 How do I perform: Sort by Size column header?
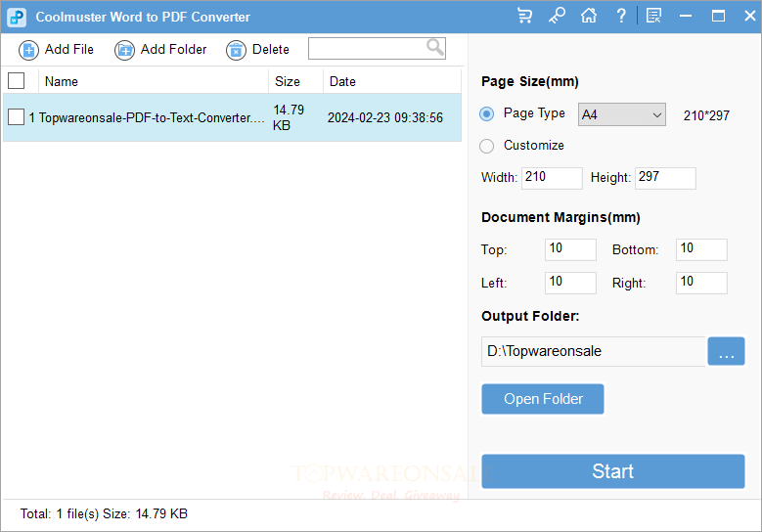click(x=295, y=81)
